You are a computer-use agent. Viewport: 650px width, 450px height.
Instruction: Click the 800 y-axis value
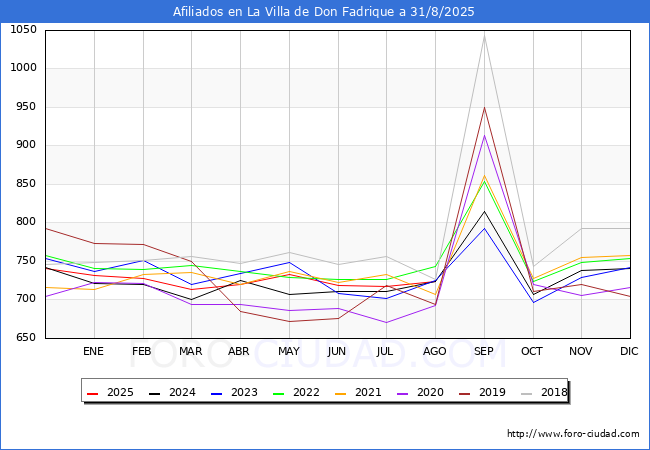point(27,222)
